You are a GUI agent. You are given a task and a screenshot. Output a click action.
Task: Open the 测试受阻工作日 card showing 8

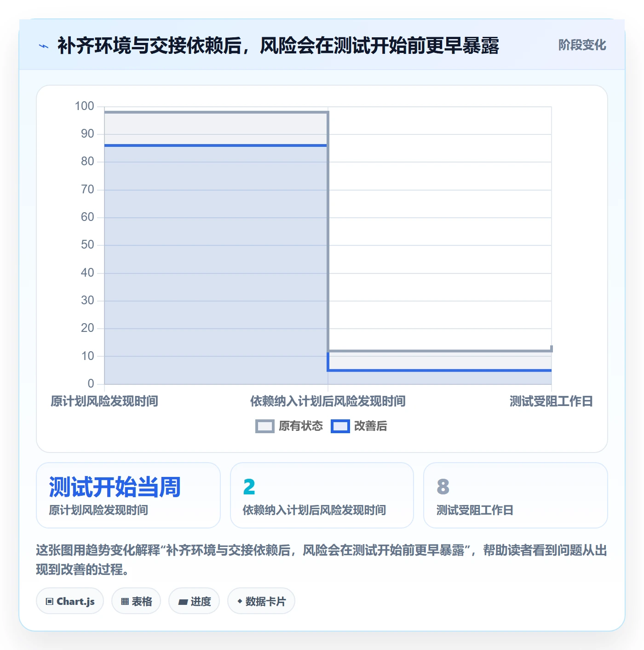click(x=516, y=495)
